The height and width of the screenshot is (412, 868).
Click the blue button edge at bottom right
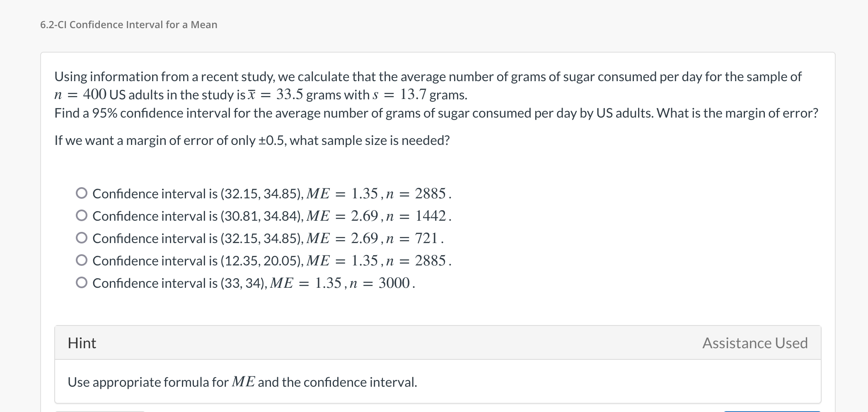point(772,411)
